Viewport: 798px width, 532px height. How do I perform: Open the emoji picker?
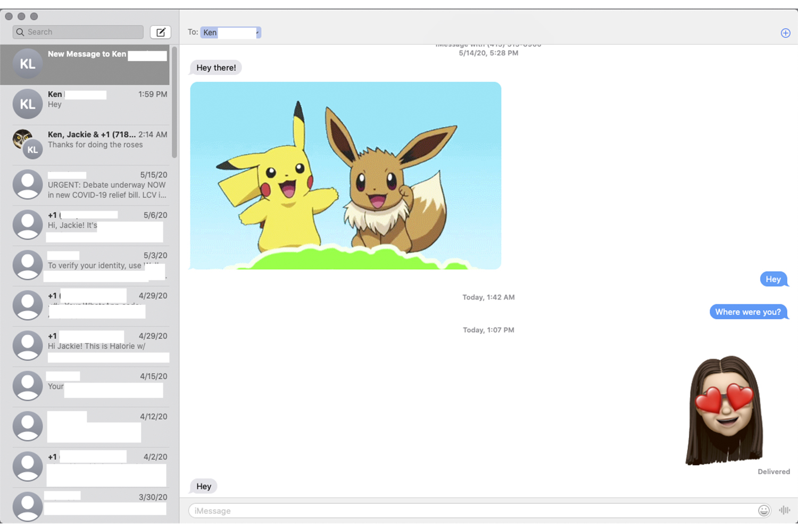[763, 511]
